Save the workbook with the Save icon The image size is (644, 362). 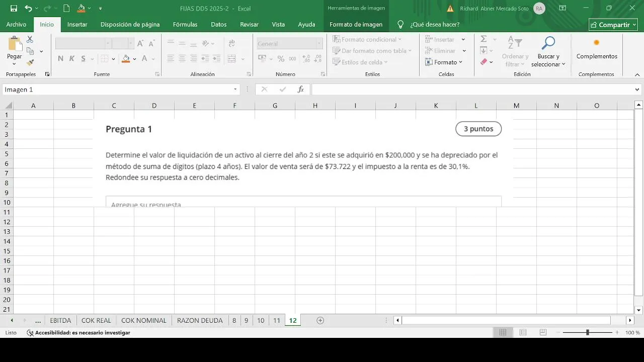[14, 9]
